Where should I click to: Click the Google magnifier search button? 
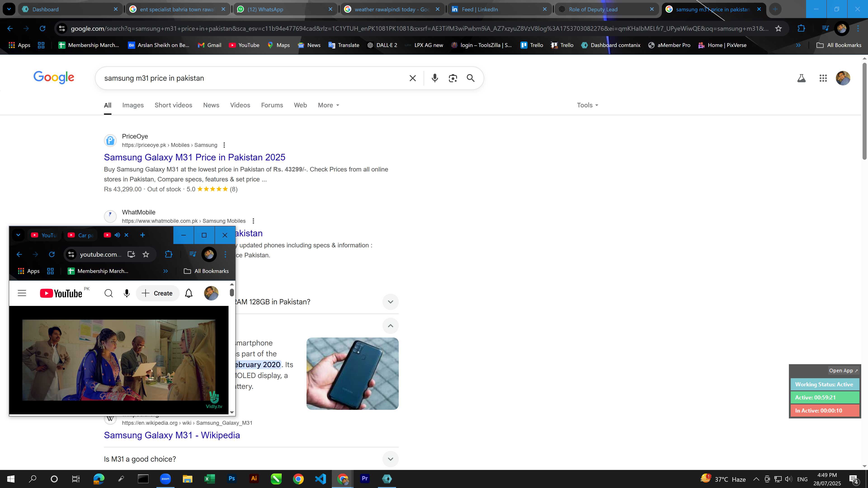(x=471, y=78)
